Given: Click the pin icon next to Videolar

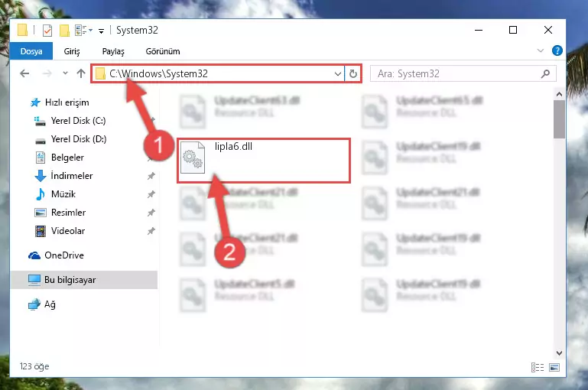Looking at the screenshot, I should point(151,231).
